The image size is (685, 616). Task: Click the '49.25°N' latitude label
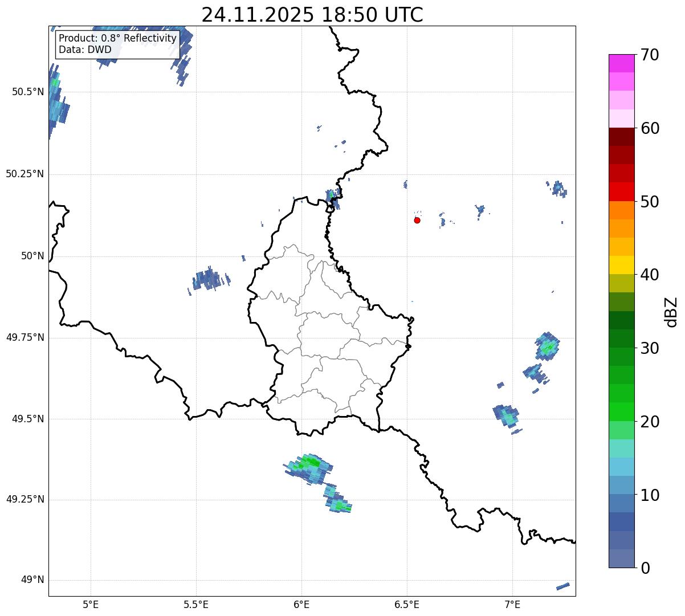pyautogui.click(x=25, y=499)
